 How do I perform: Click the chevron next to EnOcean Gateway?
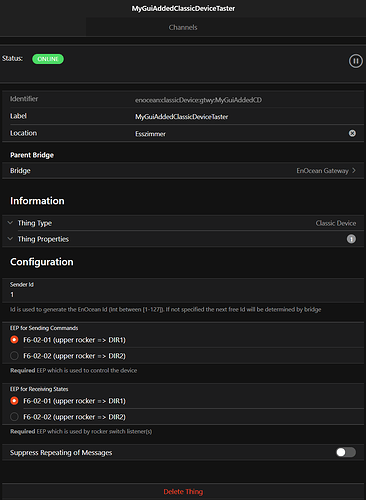354,171
